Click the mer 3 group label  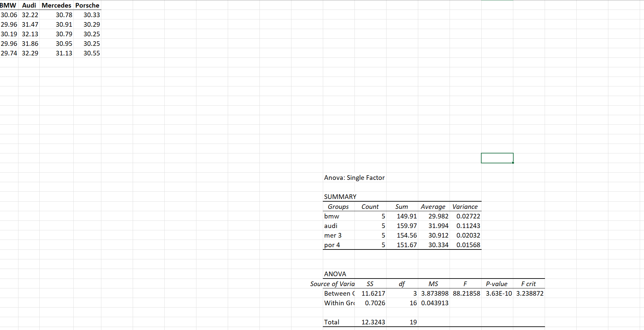[339, 235]
